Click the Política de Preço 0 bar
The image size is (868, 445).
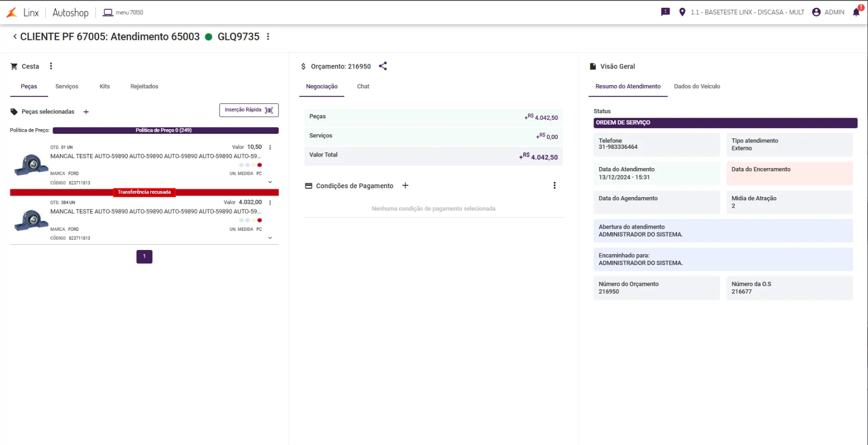pyautogui.click(x=165, y=130)
